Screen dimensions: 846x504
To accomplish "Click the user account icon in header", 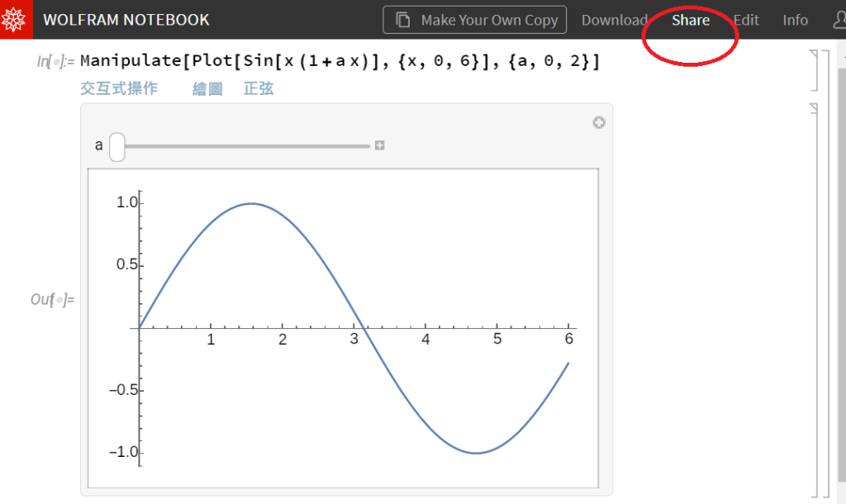I will tap(838, 20).
